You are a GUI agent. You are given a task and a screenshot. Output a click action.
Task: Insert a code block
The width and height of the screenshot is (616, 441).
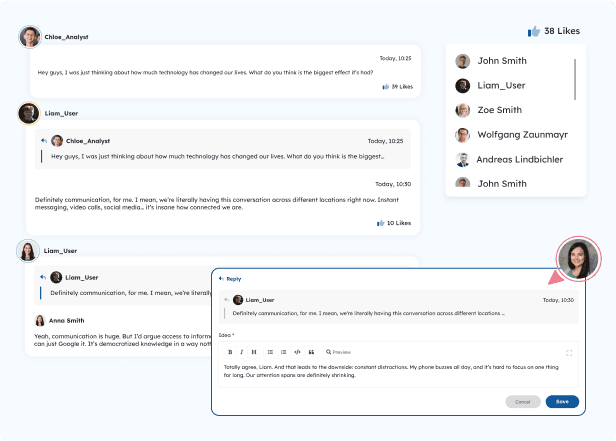point(298,352)
